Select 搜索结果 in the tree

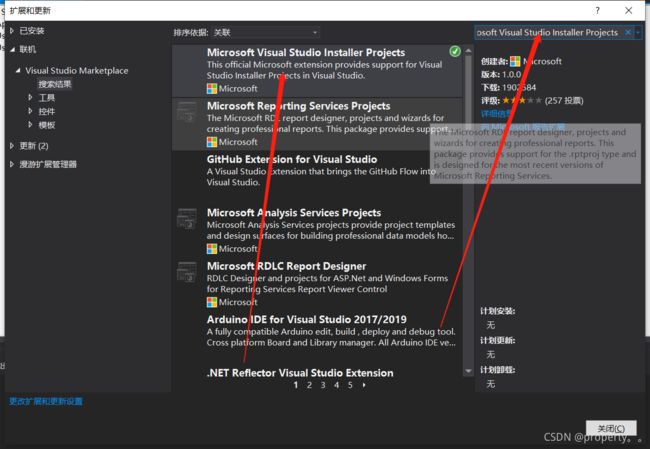(x=55, y=85)
